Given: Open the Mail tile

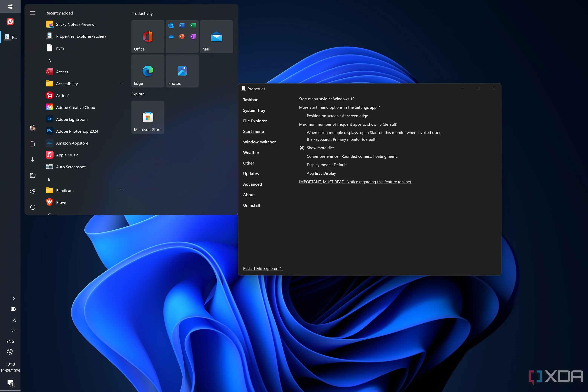Looking at the screenshot, I should (x=216, y=37).
